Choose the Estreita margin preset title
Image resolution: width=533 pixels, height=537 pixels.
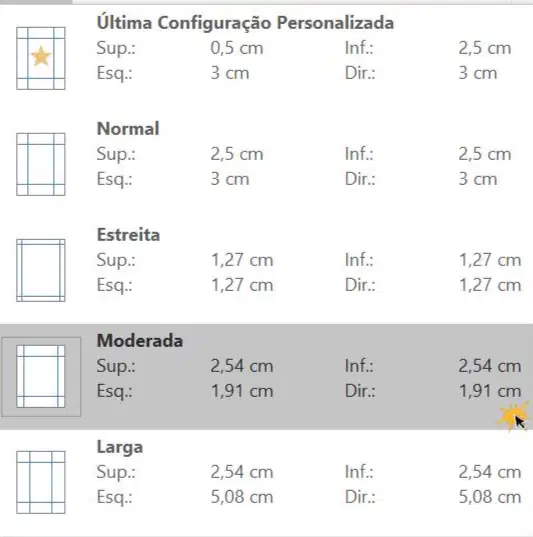coord(128,235)
